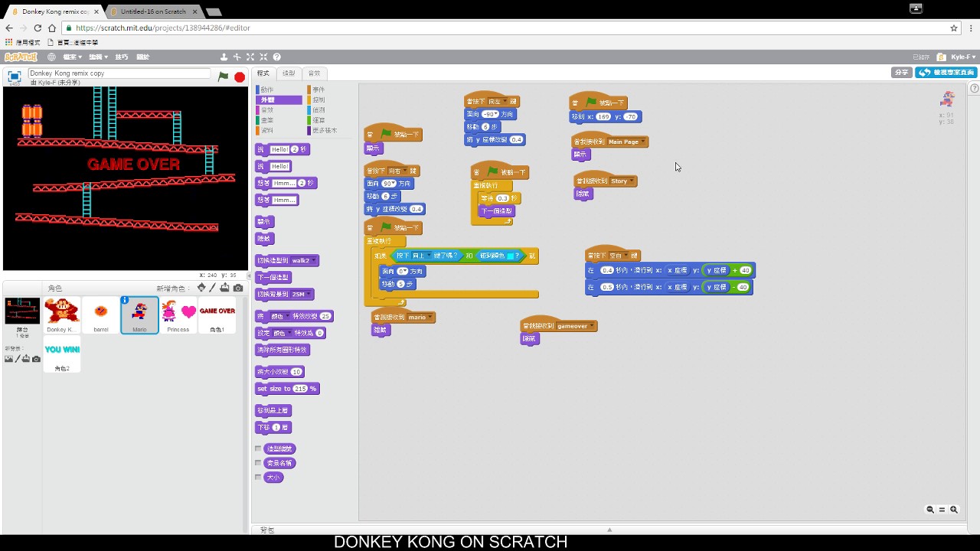Select the shrink sprite tool in the toolbar
The width and height of the screenshot is (980, 551).
pyautogui.click(x=263, y=57)
